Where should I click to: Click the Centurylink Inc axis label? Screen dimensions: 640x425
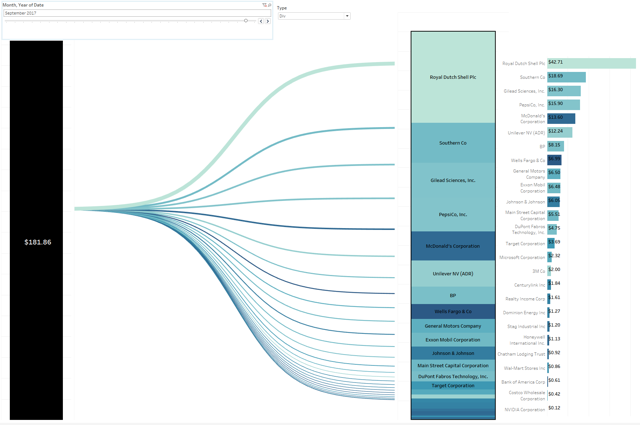[529, 285]
